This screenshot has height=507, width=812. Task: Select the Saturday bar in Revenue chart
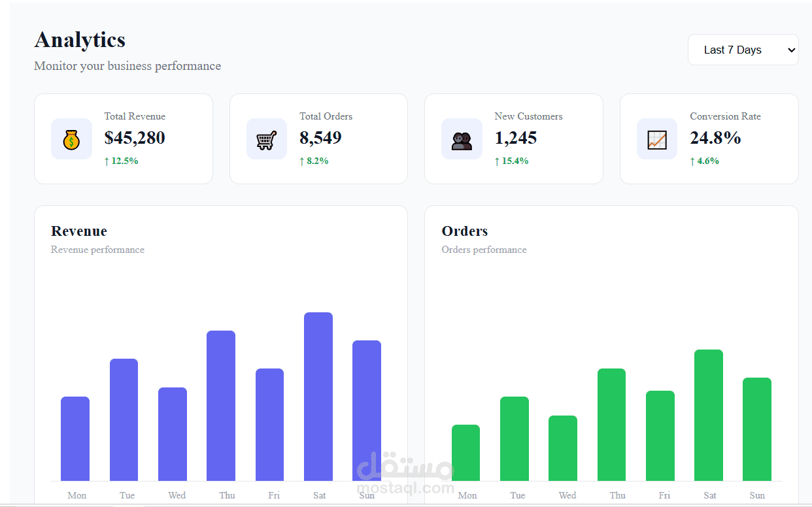318,397
